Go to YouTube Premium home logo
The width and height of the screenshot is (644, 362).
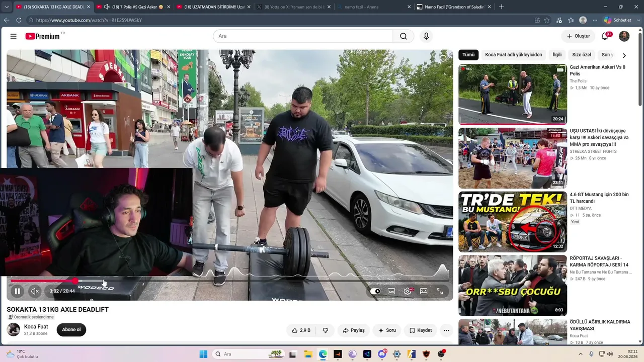43,36
